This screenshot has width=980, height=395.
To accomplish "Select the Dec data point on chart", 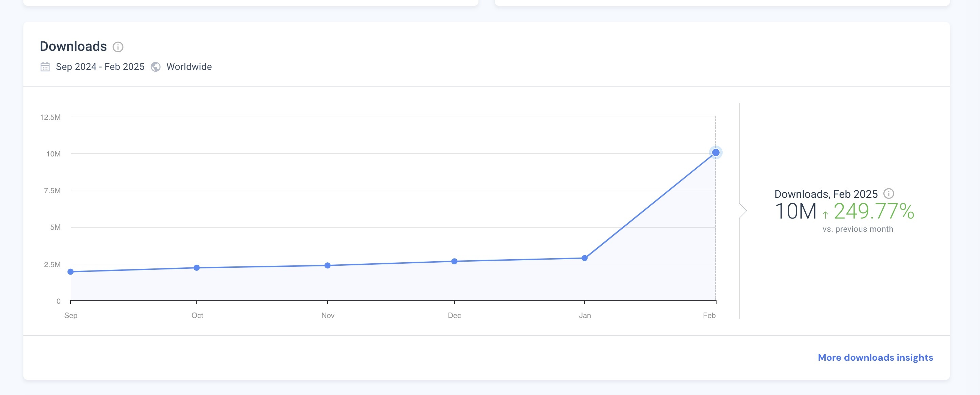I will pyautogui.click(x=454, y=261).
